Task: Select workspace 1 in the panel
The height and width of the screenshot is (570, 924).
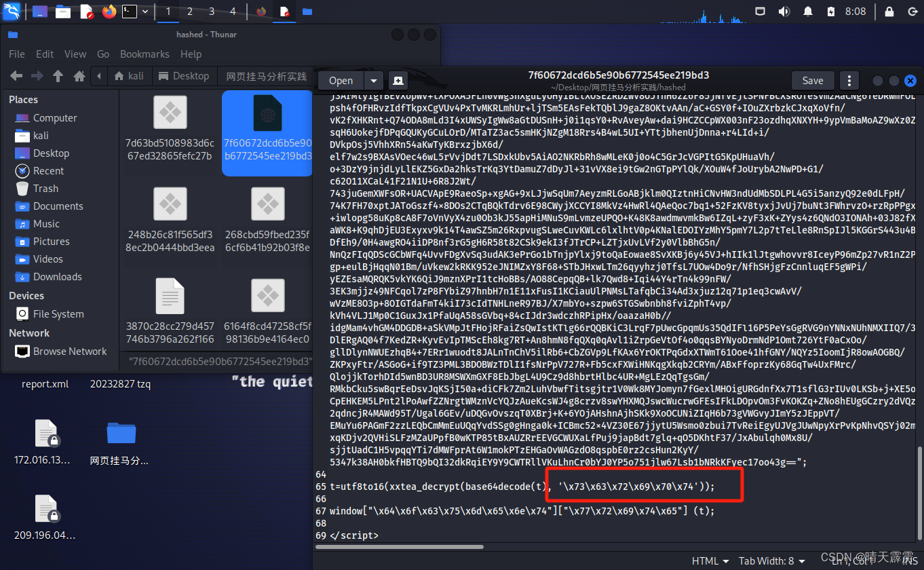Action: [x=168, y=12]
